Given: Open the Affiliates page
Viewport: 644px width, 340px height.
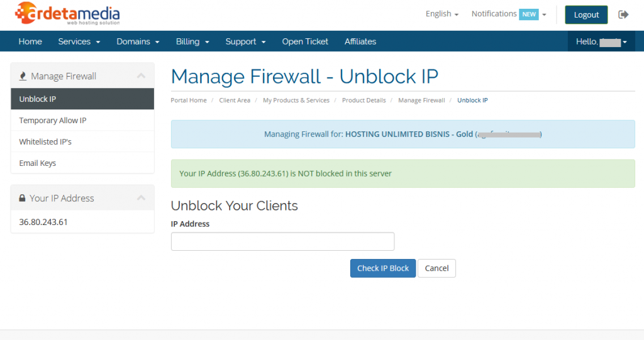Looking at the screenshot, I should point(360,41).
